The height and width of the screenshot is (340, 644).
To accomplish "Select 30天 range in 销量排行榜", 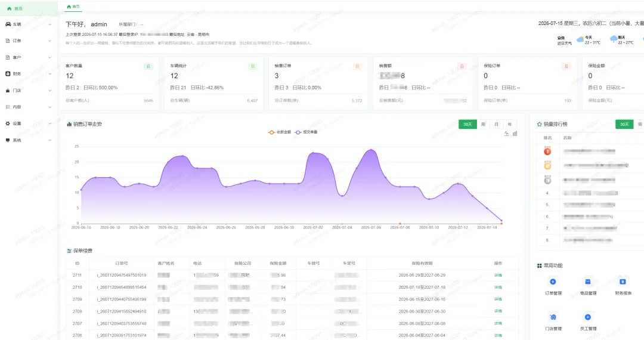I will click(x=624, y=124).
